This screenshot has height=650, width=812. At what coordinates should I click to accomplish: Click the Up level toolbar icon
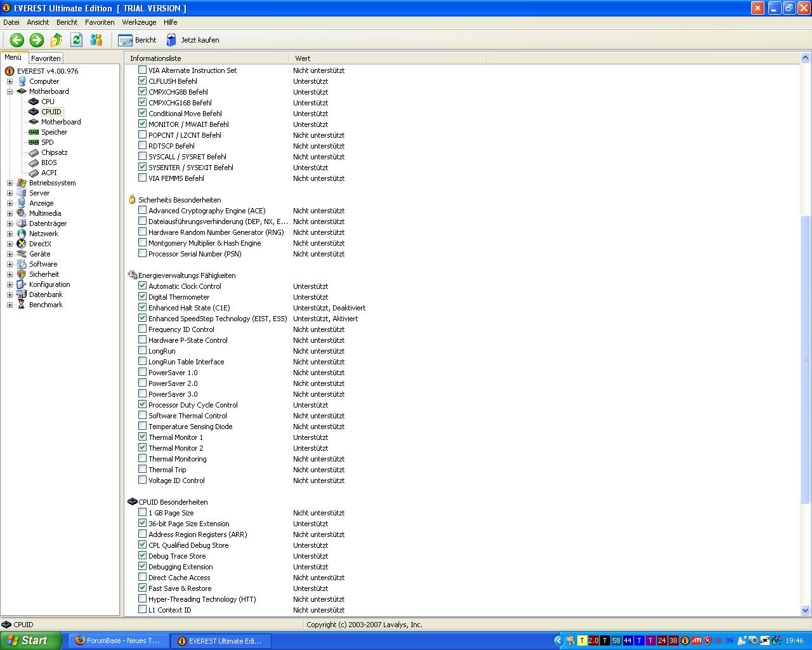point(56,40)
